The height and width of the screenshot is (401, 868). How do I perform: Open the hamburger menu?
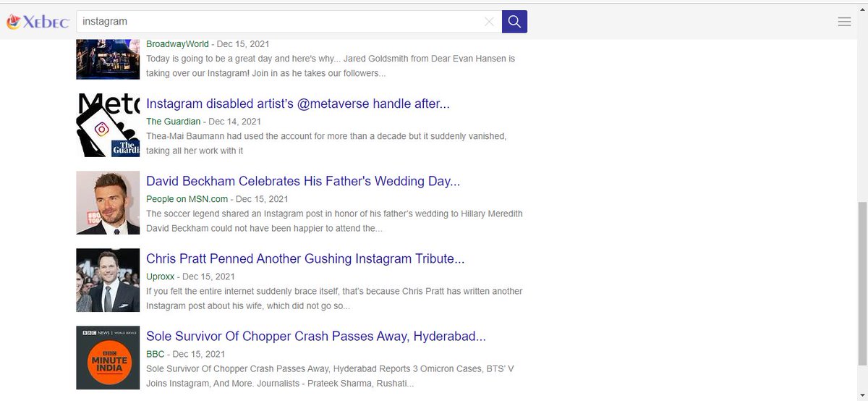tap(844, 22)
